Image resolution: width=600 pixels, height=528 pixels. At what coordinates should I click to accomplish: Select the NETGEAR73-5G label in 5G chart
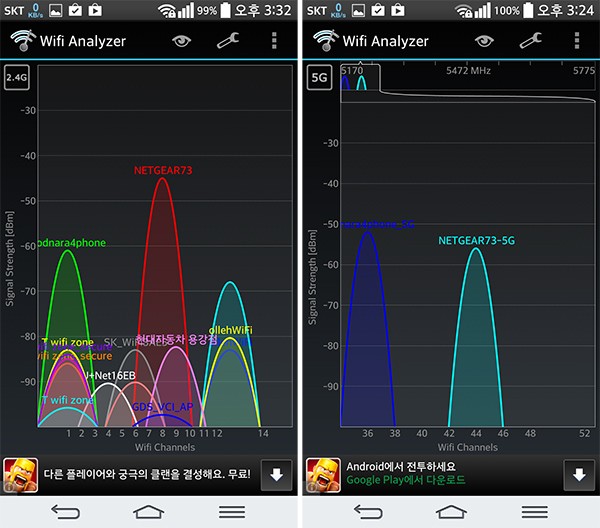476,241
